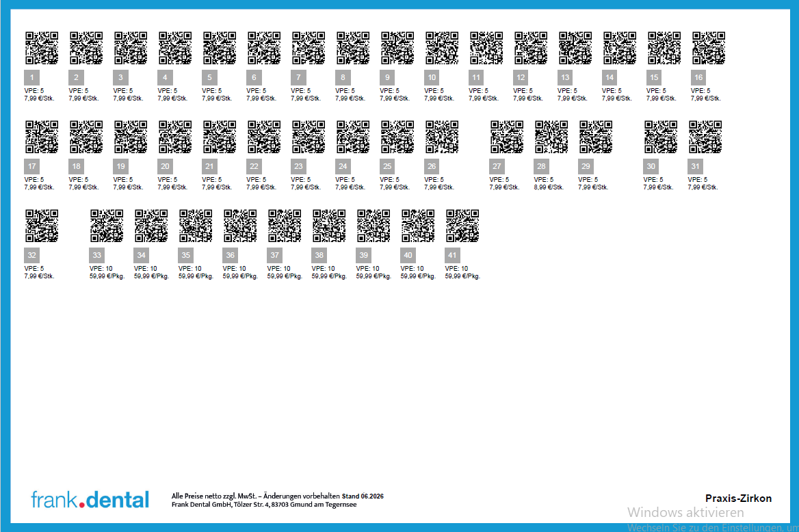Select the QR code above number 31
Screen dimensions: 799x532
[x=705, y=137]
